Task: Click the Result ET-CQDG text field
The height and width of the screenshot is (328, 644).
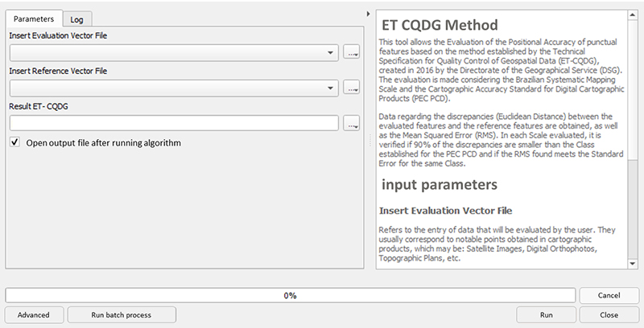Action: 173,123
